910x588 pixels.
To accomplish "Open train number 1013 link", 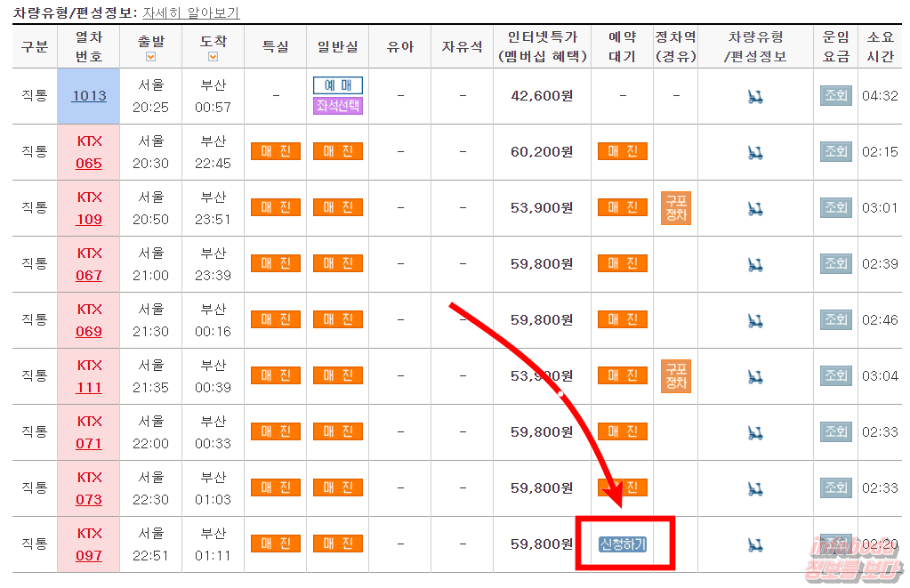I will (x=89, y=95).
